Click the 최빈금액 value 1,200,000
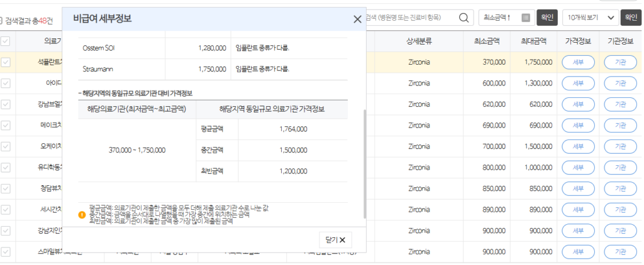This screenshot has height=265, width=644. coord(293,171)
